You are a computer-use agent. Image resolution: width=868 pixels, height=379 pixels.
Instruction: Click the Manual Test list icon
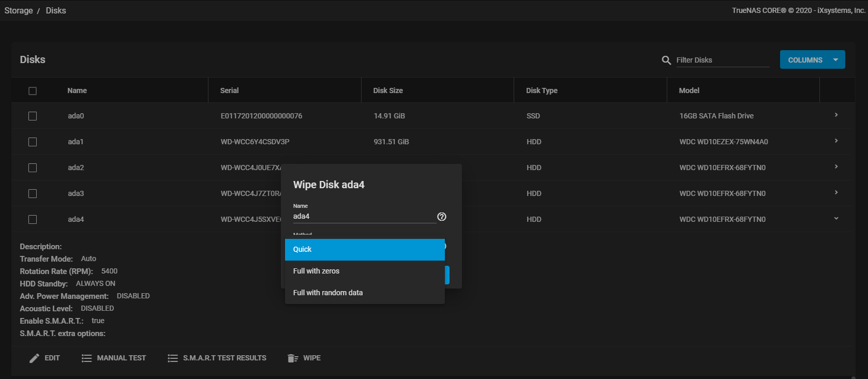[86, 358]
